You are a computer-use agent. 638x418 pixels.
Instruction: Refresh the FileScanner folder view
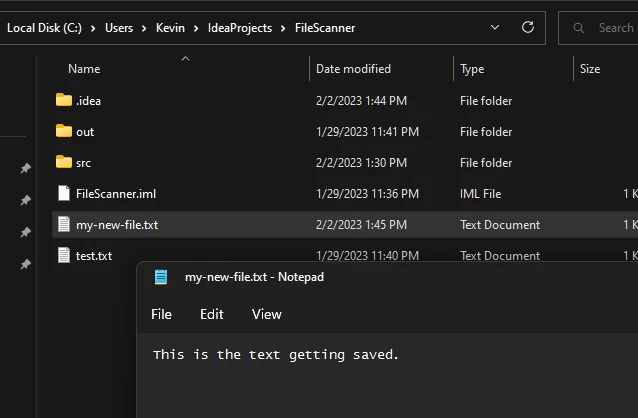pos(528,28)
